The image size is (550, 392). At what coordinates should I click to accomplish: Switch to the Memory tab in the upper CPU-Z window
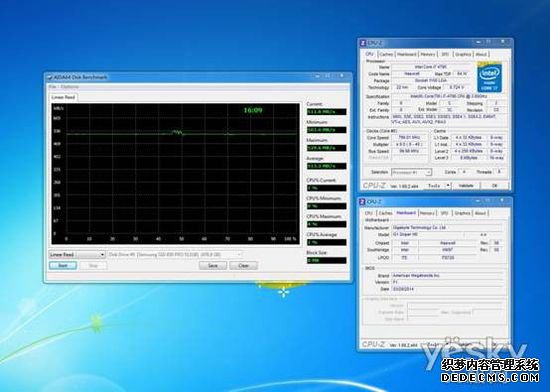tap(428, 54)
